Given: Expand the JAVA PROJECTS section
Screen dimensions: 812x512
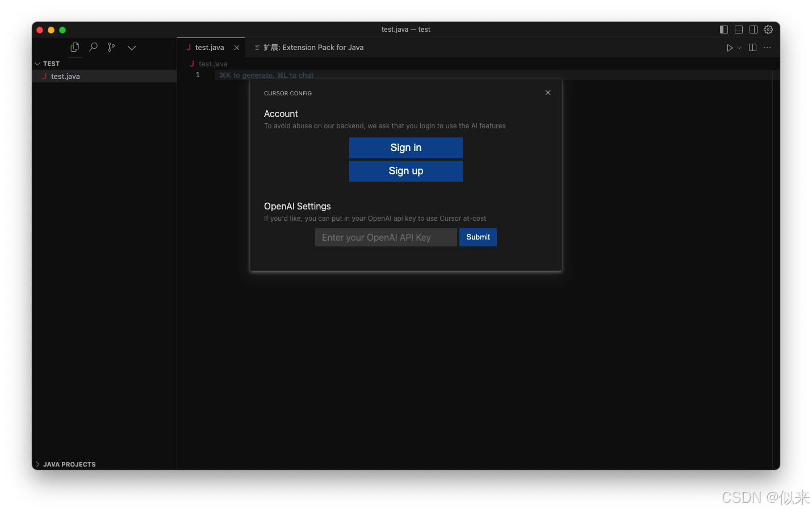Looking at the screenshot, I should click(104, 464).
